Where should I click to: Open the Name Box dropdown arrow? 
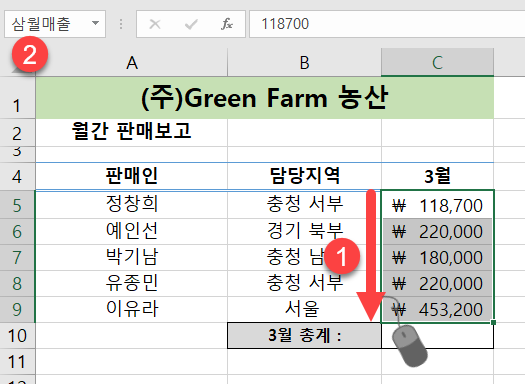point(95,23)
